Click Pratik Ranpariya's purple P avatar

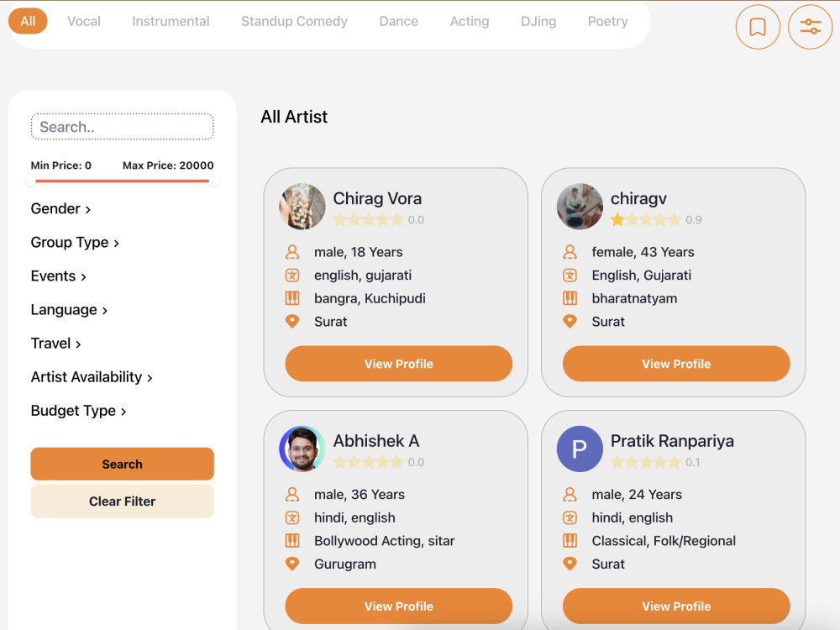pos(580,449)
